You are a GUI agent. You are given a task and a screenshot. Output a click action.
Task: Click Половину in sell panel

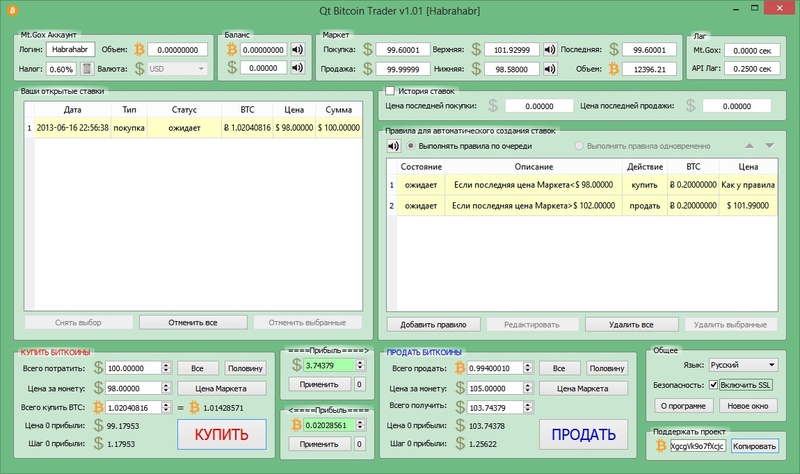pos(607,368)
